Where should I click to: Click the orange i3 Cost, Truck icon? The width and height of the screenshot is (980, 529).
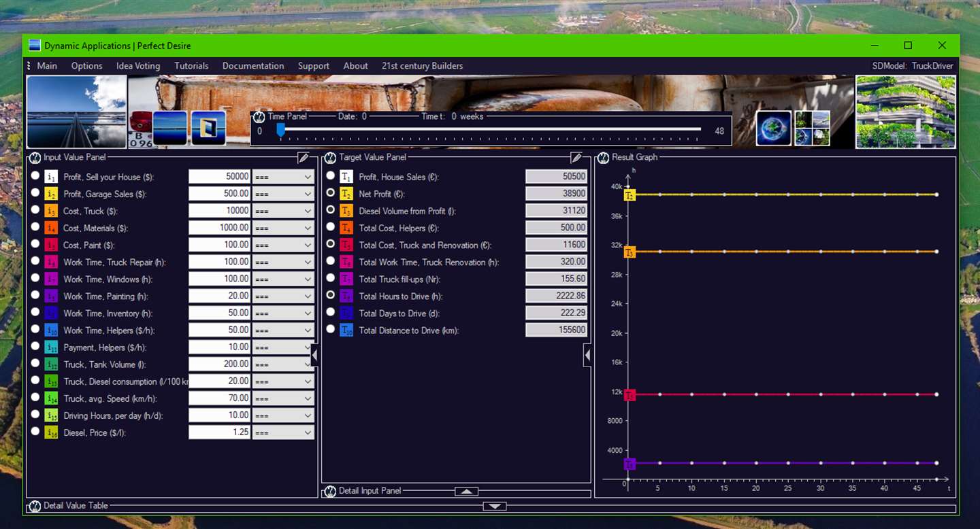(x=51, y=211)
